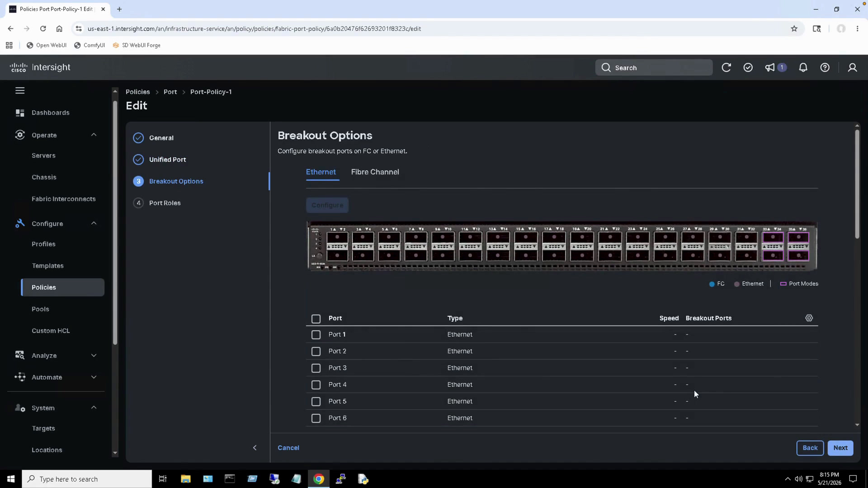868x488 pixels.
Task: Collapse the Operate section chevron
Action: (94, 135)
